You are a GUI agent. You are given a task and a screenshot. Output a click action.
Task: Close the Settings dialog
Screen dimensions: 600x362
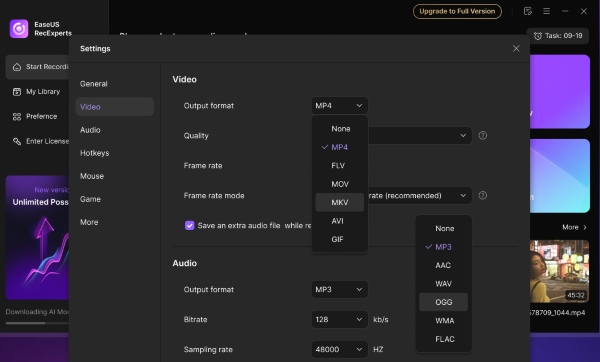(x=516, y=48)
